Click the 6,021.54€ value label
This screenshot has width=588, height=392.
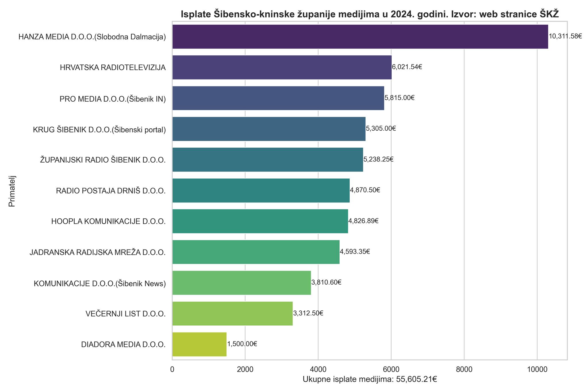click(407, 67)
